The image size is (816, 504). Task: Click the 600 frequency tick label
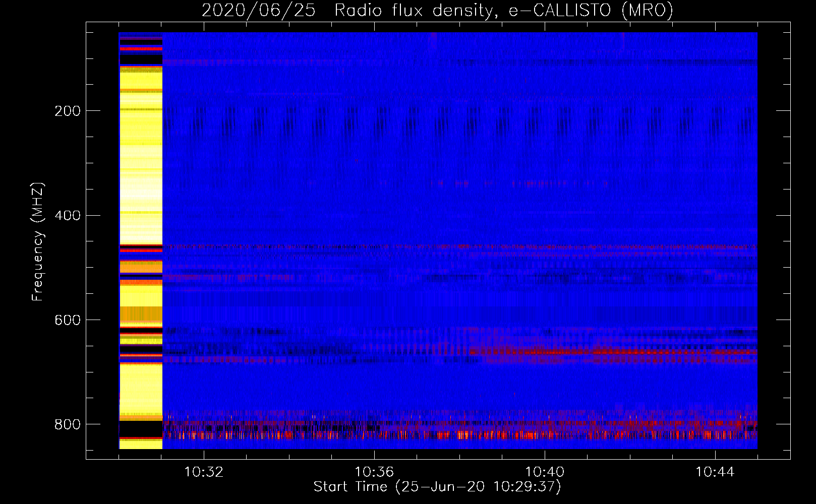tap(68, 320)
